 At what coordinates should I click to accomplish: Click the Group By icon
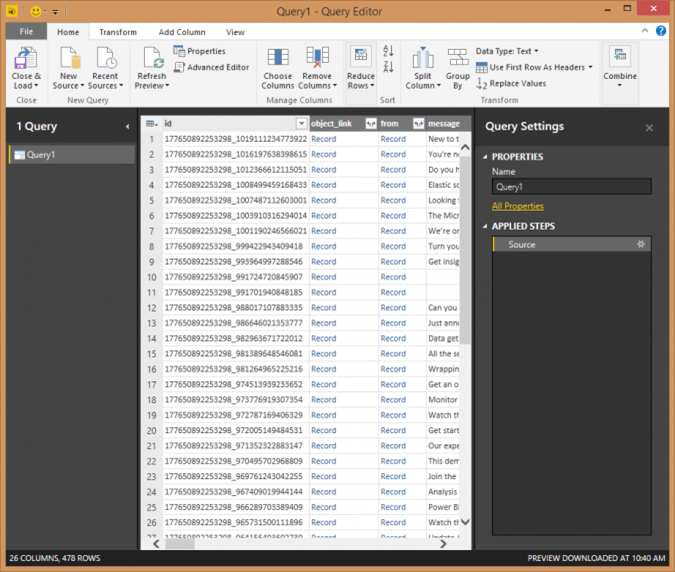(458, 58)
